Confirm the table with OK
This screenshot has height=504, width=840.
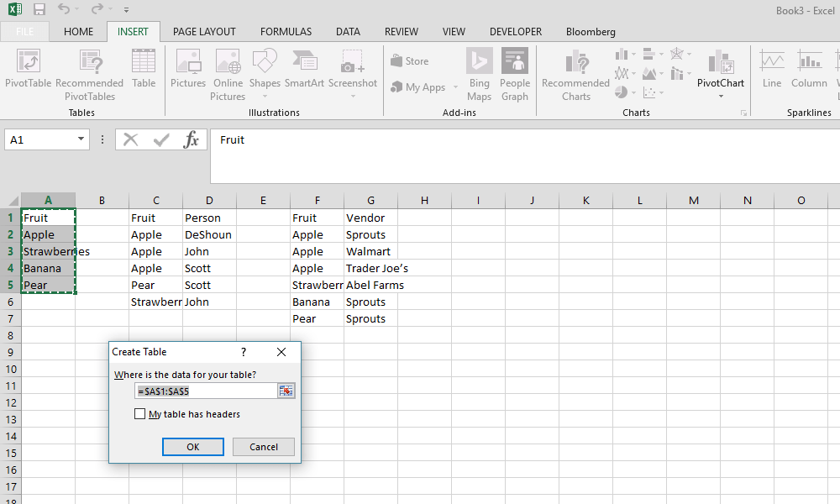coord(192,446)
